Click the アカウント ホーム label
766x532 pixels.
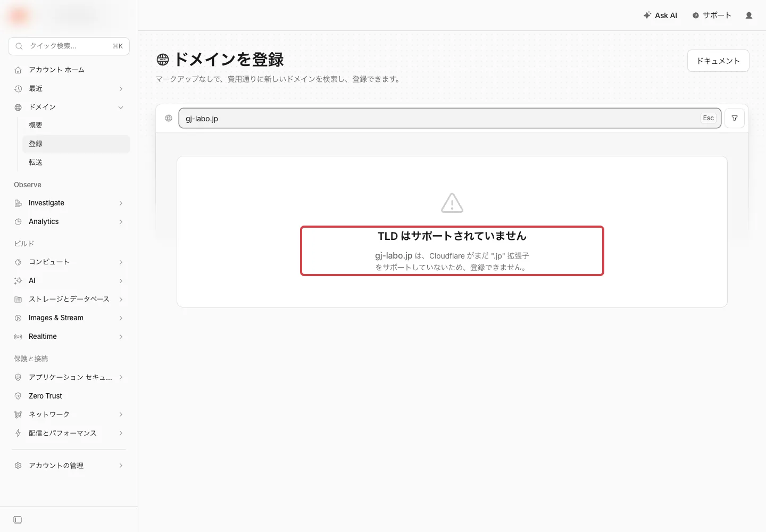[56, 70]
